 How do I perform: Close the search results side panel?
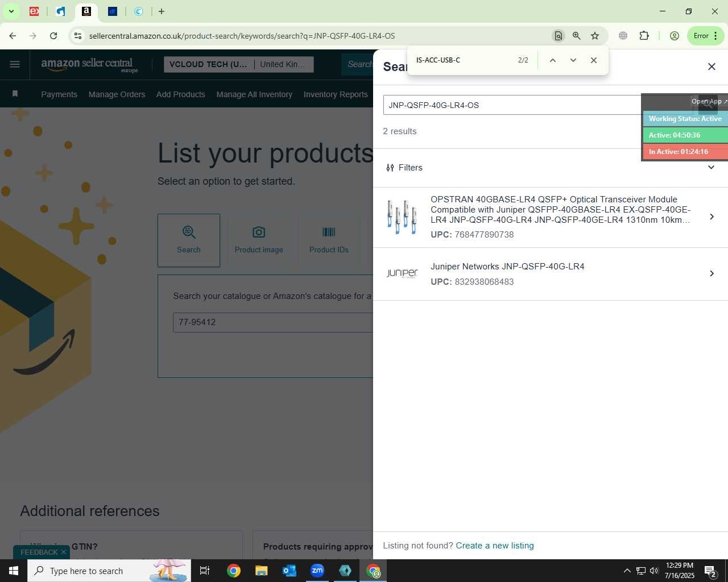(x=712, y=66)
